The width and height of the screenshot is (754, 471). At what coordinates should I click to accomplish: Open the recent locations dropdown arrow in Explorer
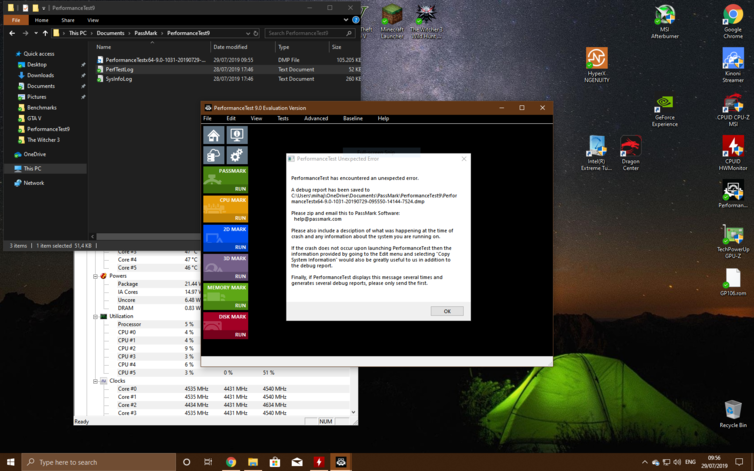tap(36, 33)
